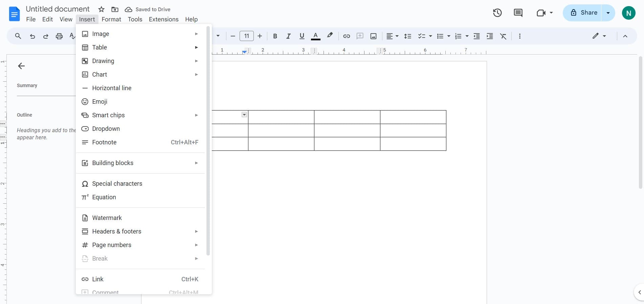Click the highlight color pen icon
The height and width of the screenshot is (304, 644).
pos(330,36)
